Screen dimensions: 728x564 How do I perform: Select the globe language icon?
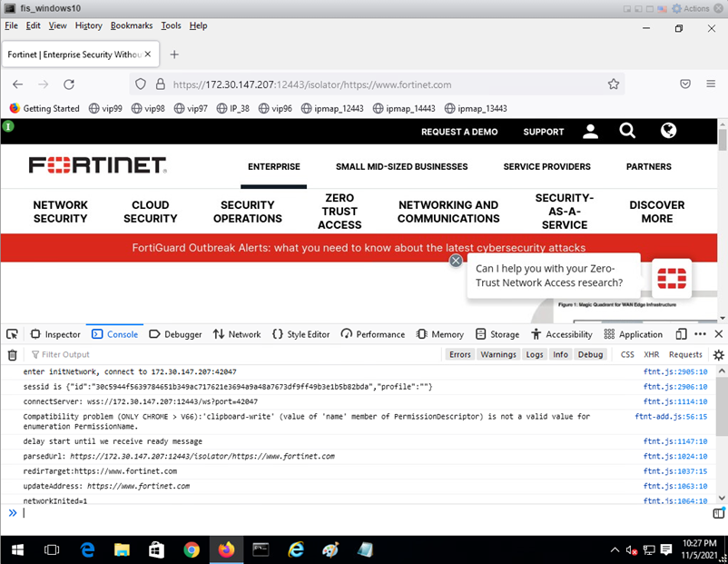coord(668,131)
